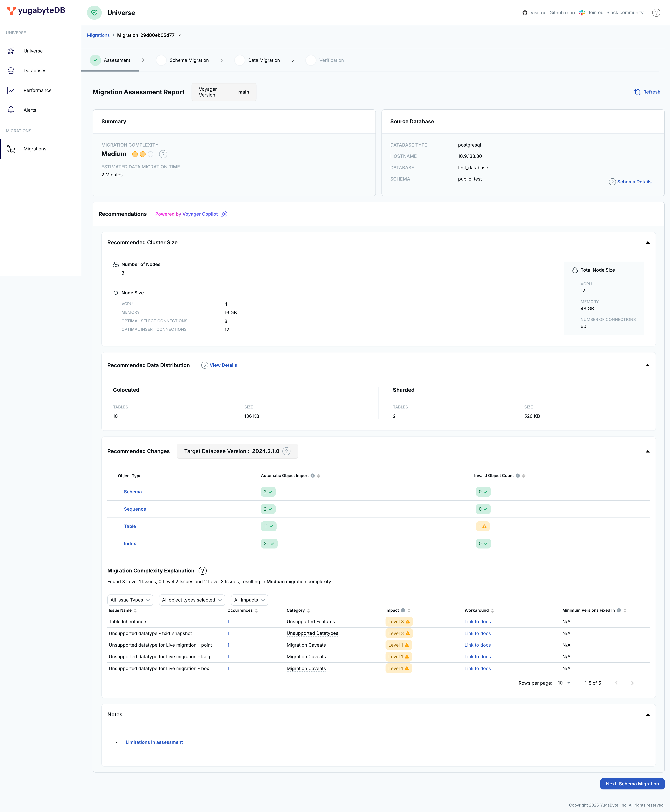Click the Target Database Version info icon
Image resolution: width=670 pixels, height=812 pixels.
tap(286, 451)
